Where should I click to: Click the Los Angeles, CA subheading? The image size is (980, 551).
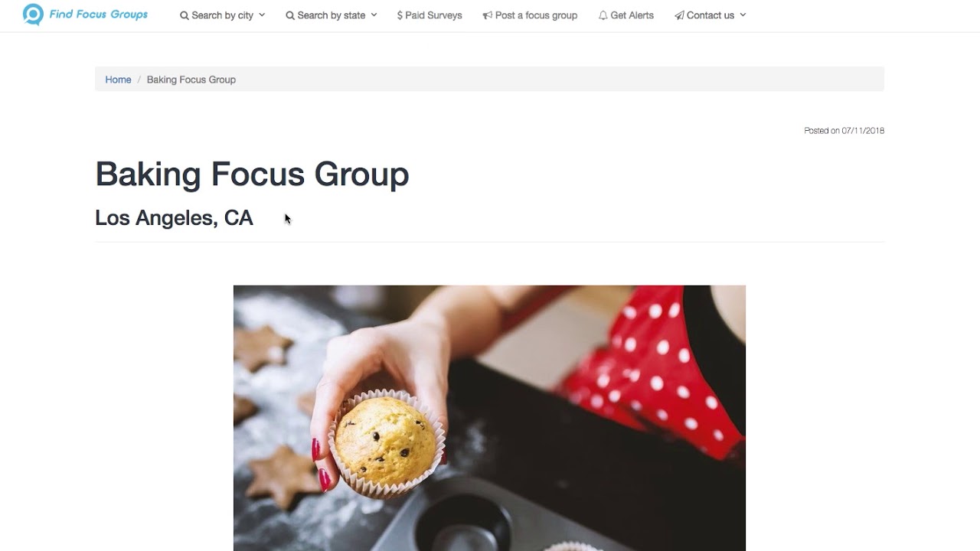click(x=174, y=218)
